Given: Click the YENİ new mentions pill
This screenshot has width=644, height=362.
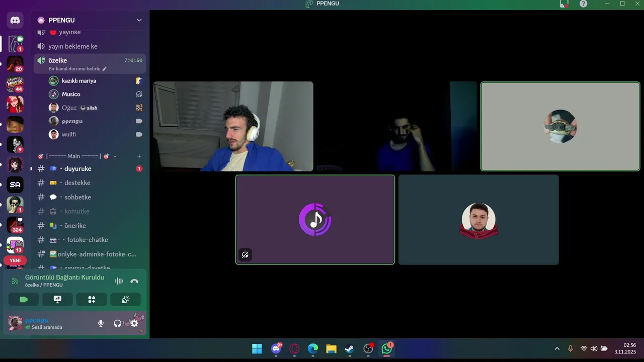Looking at the screenshot, I should coord(15,260).
